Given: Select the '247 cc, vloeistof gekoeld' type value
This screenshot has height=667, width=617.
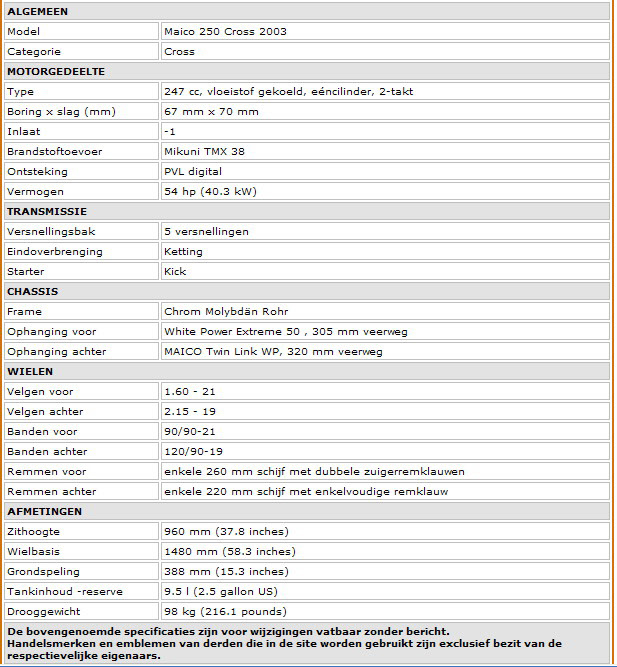Looking at the screenshot, I should click(289, 91).
